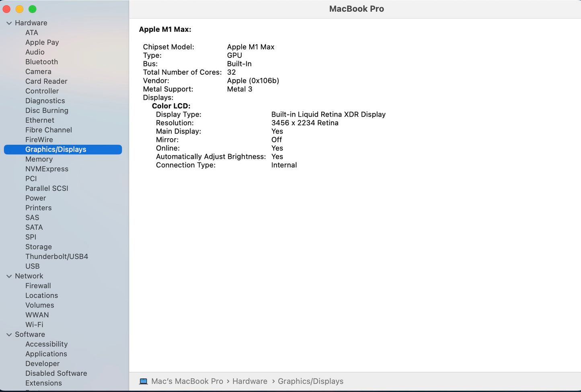Click Hardware in the path bar
Viewport: 581px width, 392px height.
[250, 381]
